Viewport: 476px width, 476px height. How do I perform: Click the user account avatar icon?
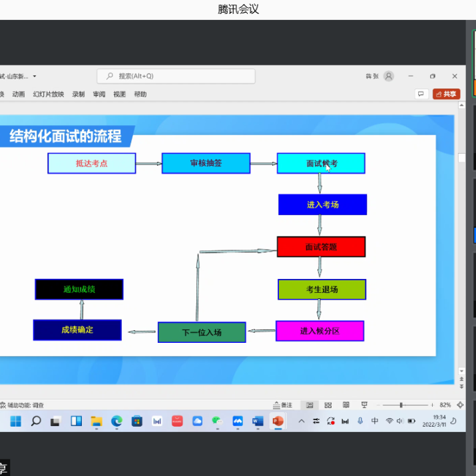(389, 76)
